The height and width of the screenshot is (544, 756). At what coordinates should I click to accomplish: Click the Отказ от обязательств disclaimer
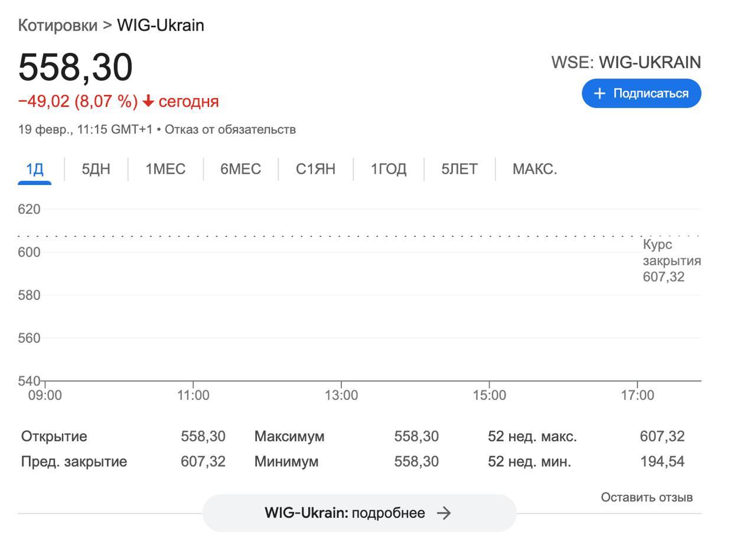pyautogui.click(x=230, y=129)
